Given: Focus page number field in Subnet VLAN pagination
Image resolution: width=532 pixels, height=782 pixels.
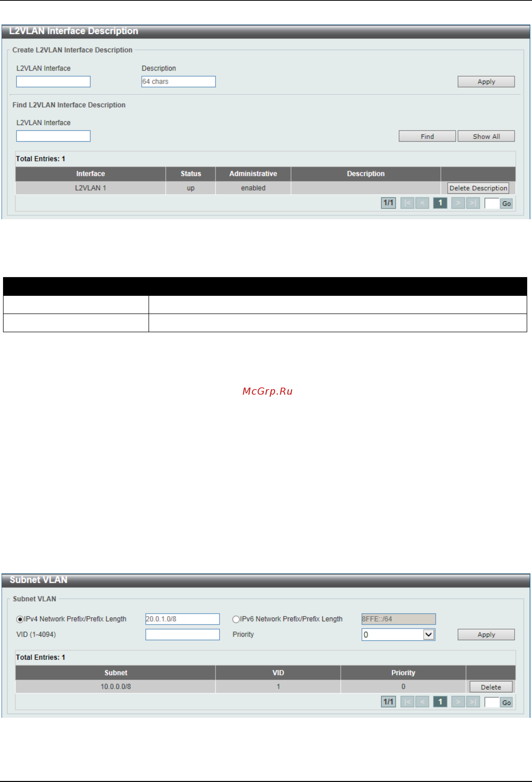Looking at the screenshot, I should tap(492, 702).
